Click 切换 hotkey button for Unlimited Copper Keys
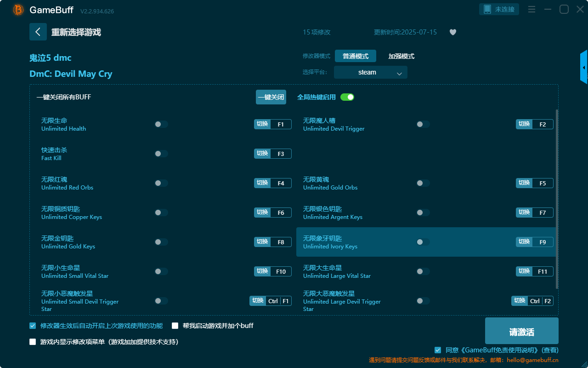Screen dimensions: 588x368 [x=262, y=213]
